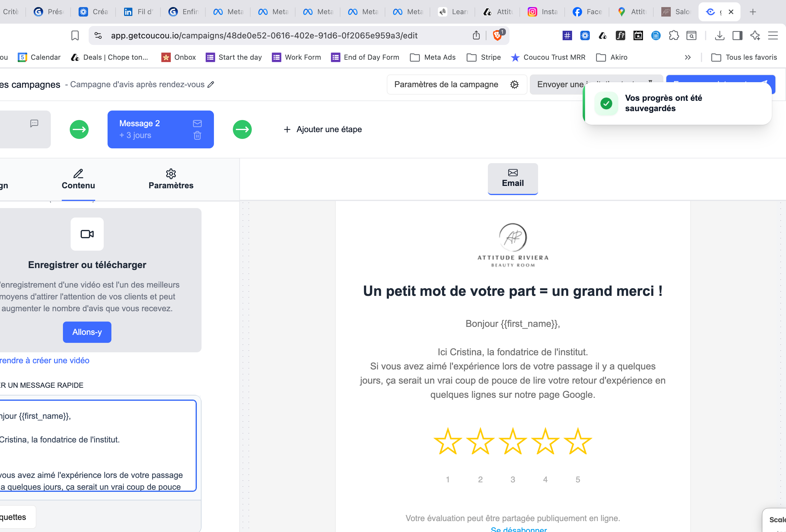This screenshot has height=532, width=786.
Task: Click the Se désabonner link
Action: tap(519, 529)
